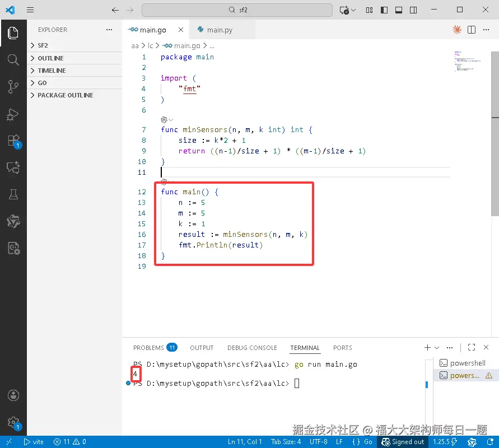Open the Extensions view
The height and width of the screenshot is (448, 499).
click(13, 141)
